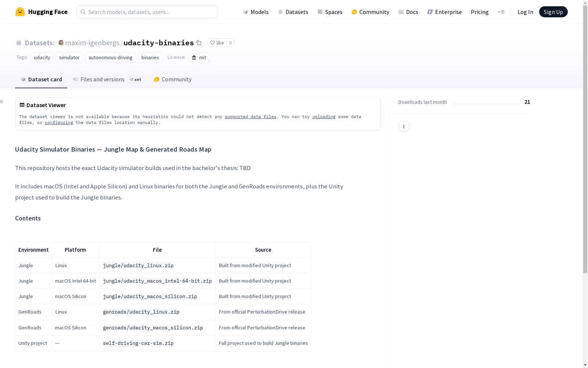
Task: Open the user avatar of maxim-igenbergs
Action: [61, 43]
